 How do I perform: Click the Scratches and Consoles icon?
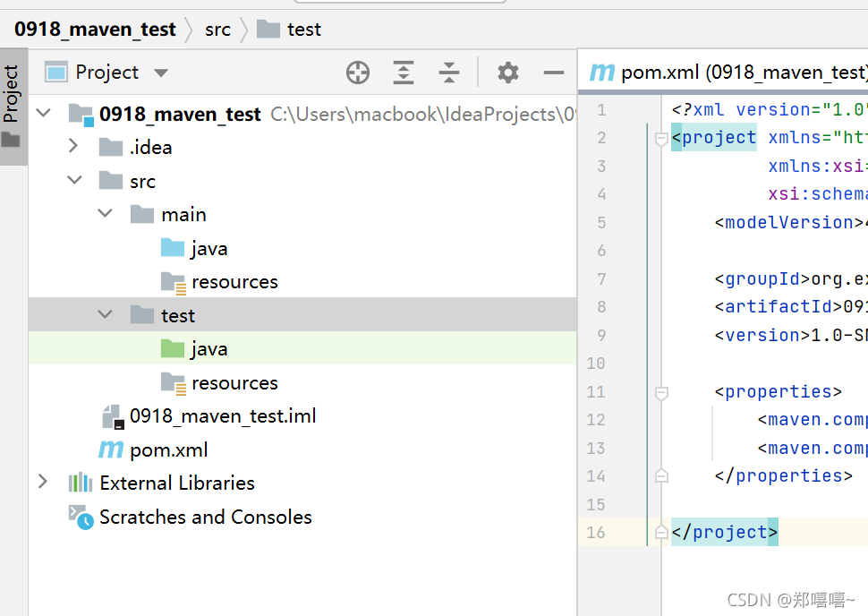(81, 517)
